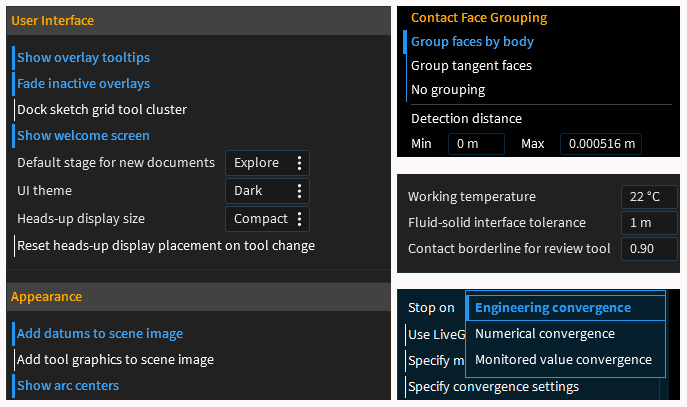The height and width of the screenshot is (407, 687).
Task: Click the Contact Face Grouping heading
Action: tap(479, 18)
